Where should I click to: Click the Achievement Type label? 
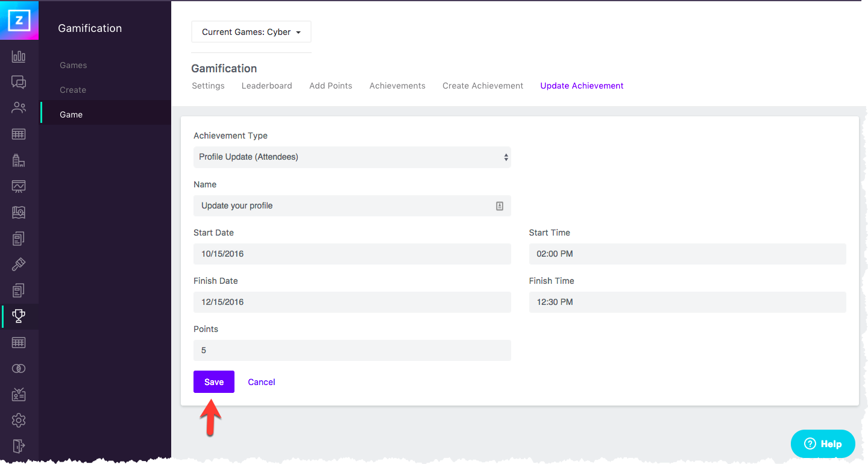(230, 136)
